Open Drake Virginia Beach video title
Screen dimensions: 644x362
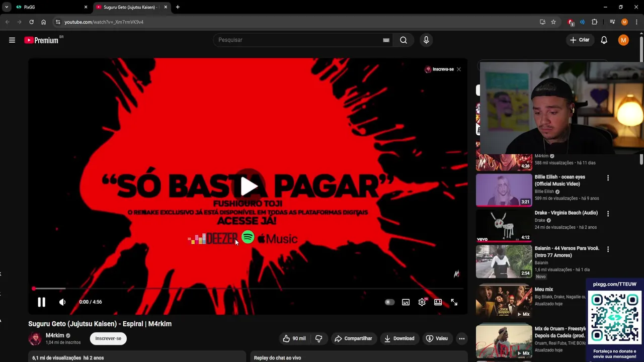tap(566, 213)
